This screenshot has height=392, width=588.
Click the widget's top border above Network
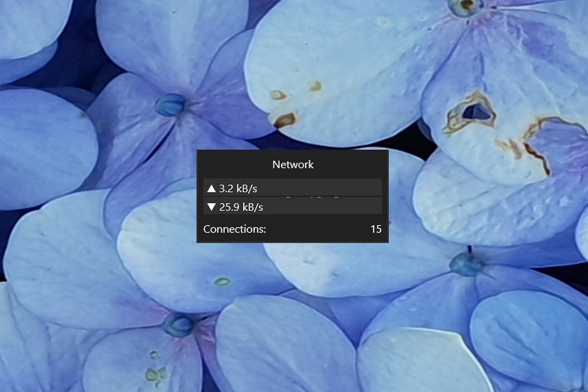(293, 151)
